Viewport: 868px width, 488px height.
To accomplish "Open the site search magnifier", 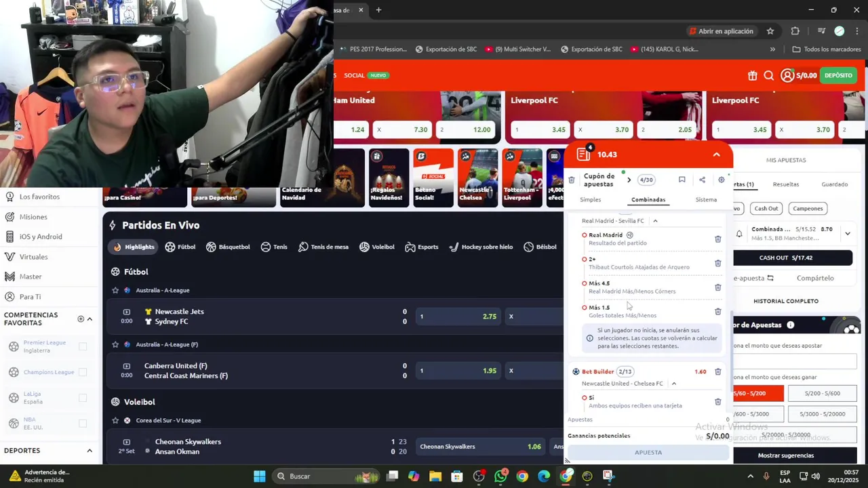I will click(769, 75).
